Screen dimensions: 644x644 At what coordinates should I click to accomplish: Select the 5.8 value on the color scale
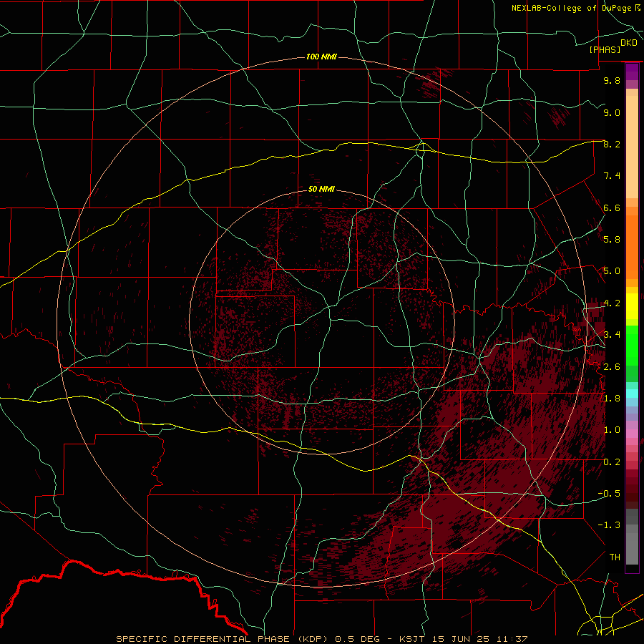click(x=612, y=240)
